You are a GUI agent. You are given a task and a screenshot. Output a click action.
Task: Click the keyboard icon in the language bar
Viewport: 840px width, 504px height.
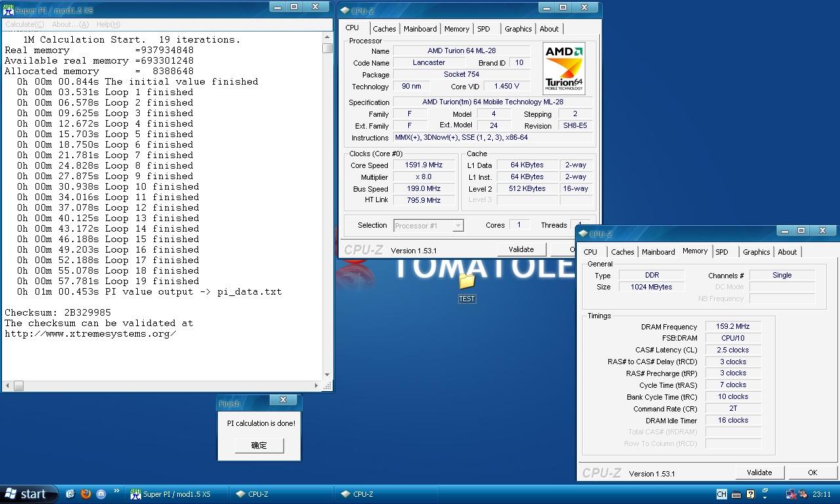(736, 494)
